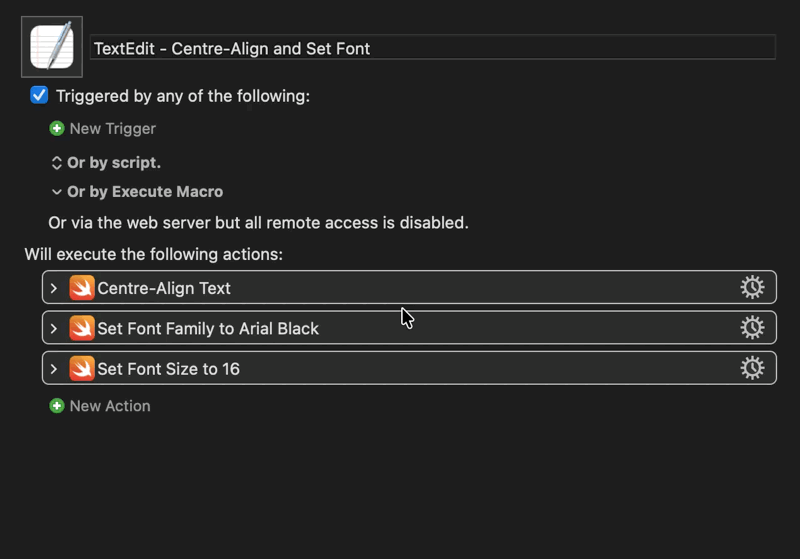800x559 pixels.
Task: Collapse the 'Or by Execute Macro' chevron
Action: [x=57, y=192]
